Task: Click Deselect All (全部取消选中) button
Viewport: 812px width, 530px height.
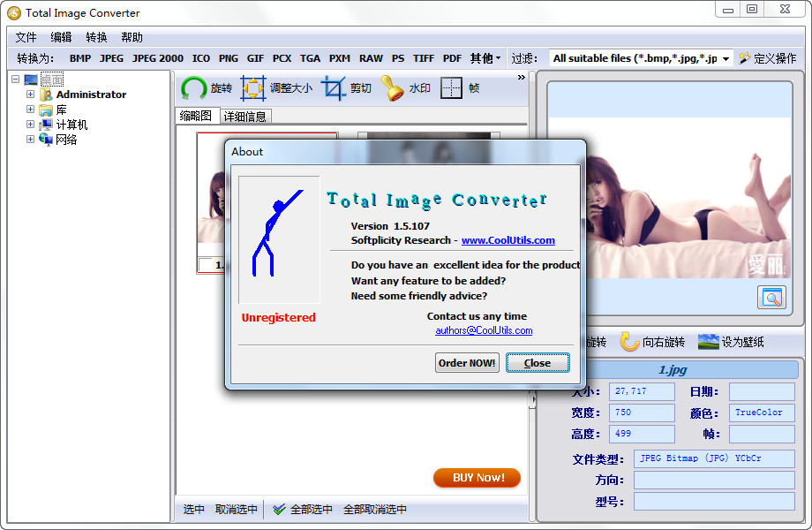Action: tap(375, 510)
